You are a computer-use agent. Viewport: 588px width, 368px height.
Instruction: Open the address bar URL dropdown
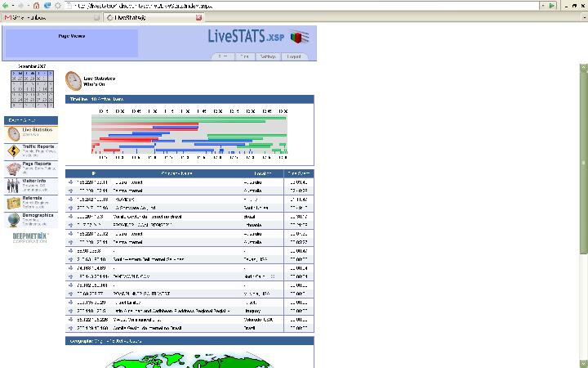pos(543,6)
